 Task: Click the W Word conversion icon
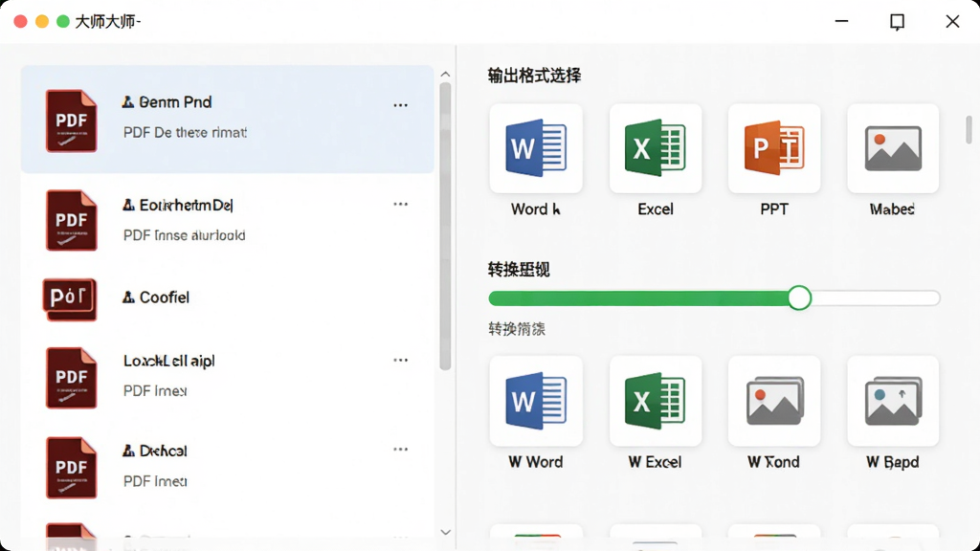point(536,401)
